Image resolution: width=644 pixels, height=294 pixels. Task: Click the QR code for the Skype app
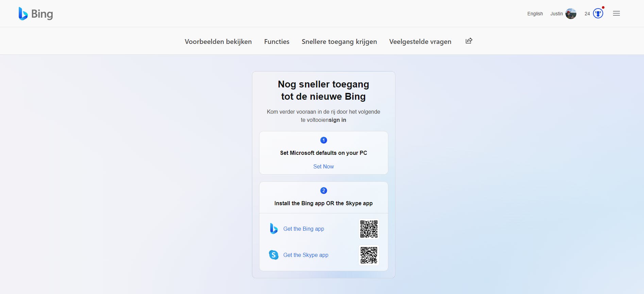369,255
